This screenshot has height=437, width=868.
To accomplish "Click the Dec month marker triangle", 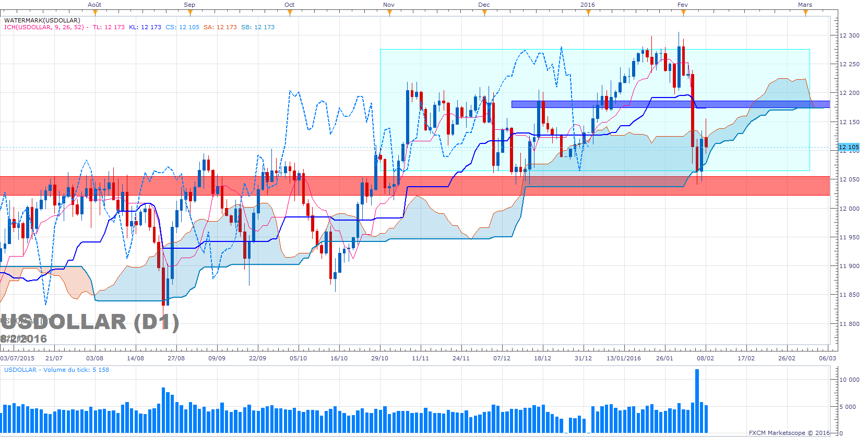I will pyautogui.click(x=484, y=13).
